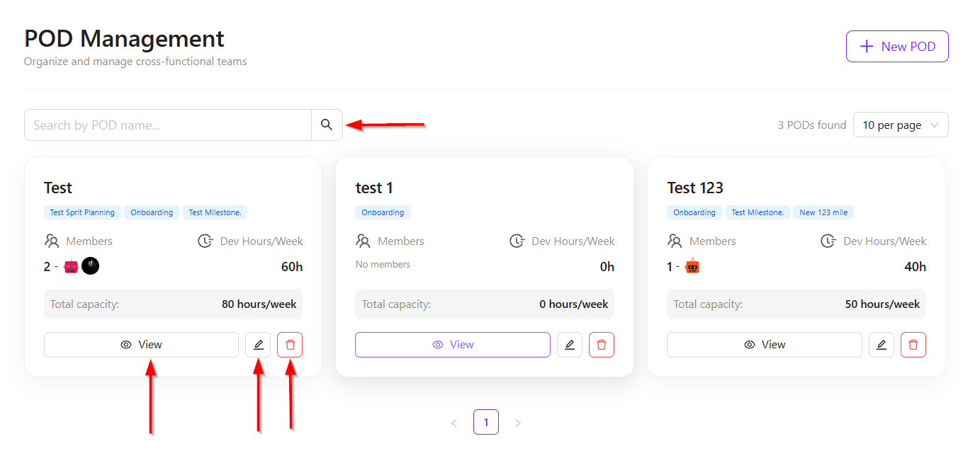Click the search magnifier icon button
Screen dimensions: 980x458
[x=327, y=125]
